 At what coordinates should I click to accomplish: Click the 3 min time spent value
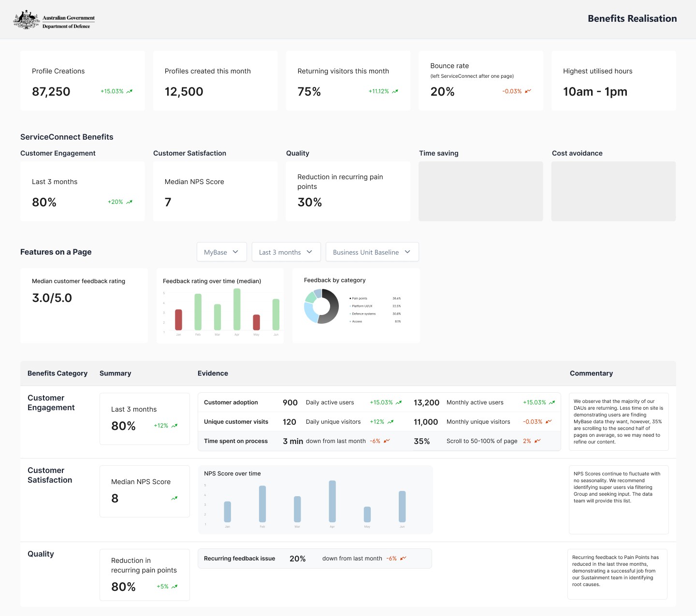pos(293,441)
